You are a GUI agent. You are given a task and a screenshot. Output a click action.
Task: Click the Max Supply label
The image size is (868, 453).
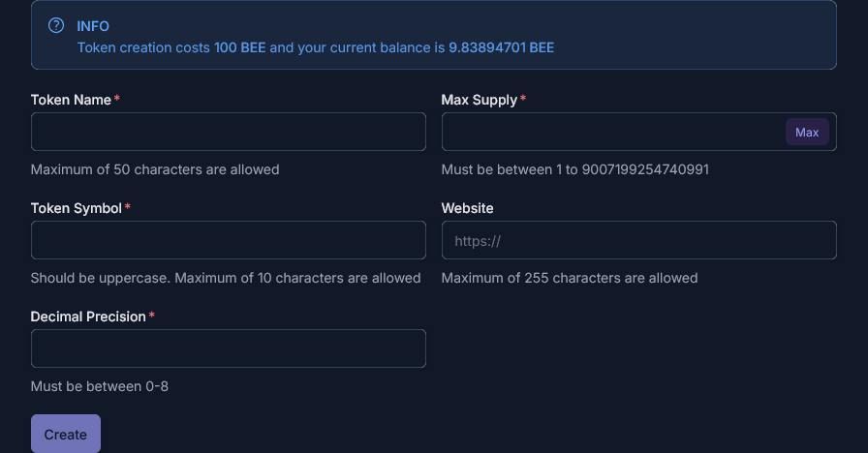click(480, 100)
